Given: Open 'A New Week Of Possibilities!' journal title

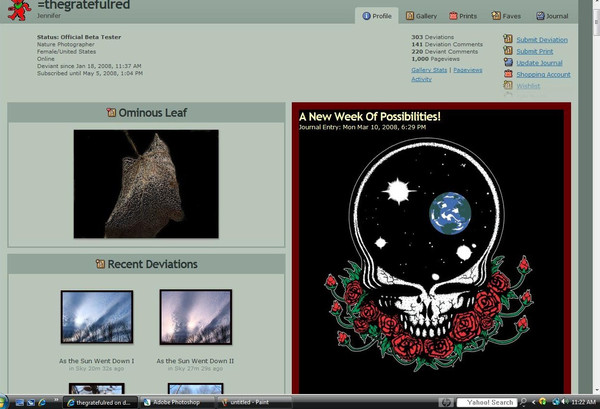Looking at the screenshot, I should click(370, 116).
